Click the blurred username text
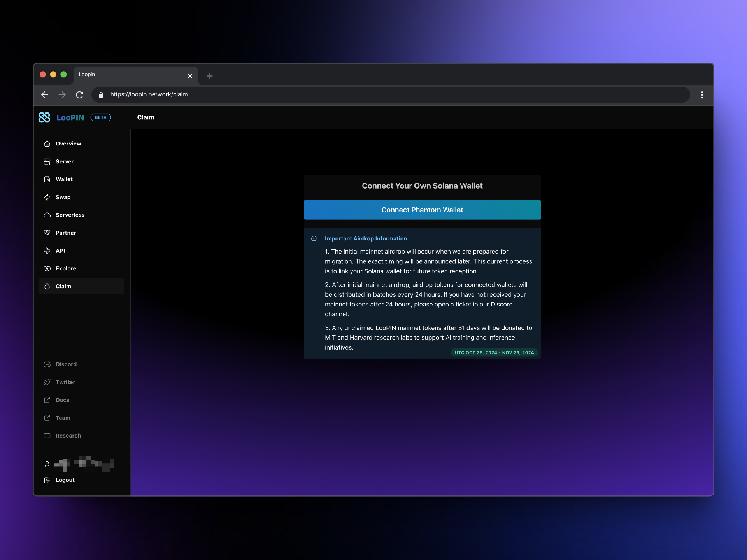This screenshot has height=560, width=747. (x=84, y=464)
